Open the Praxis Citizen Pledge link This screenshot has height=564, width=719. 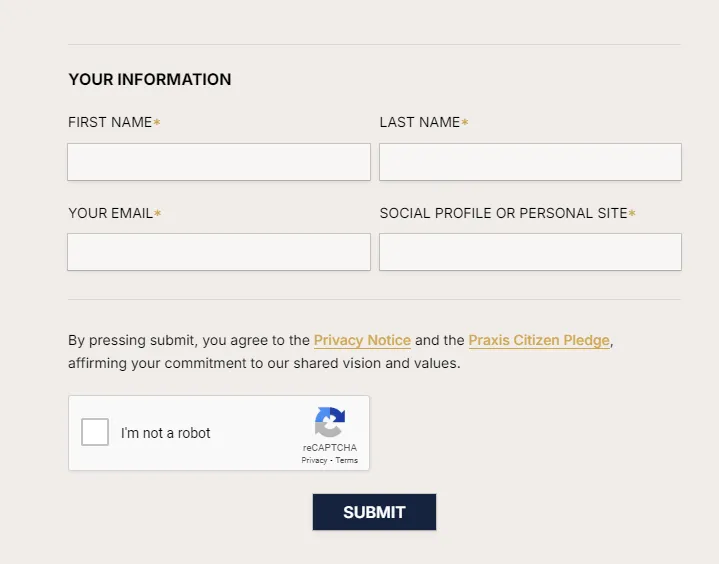click(x=539, y=340)
